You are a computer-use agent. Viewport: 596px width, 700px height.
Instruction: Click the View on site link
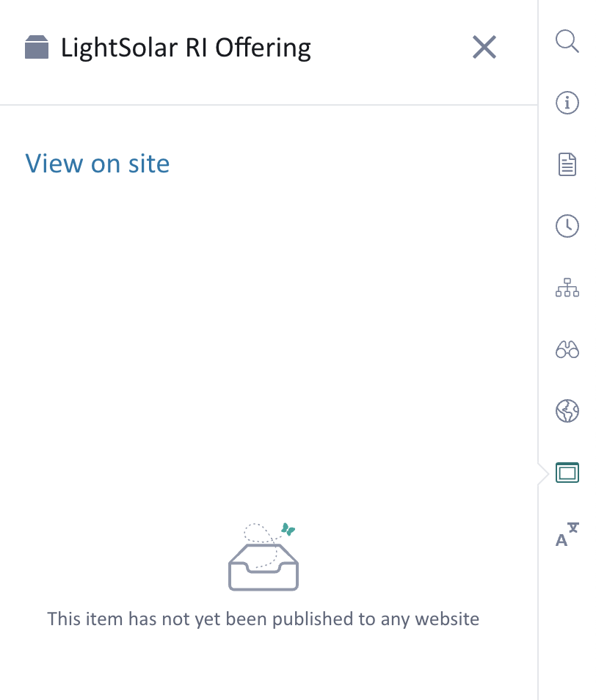(98, 164)
